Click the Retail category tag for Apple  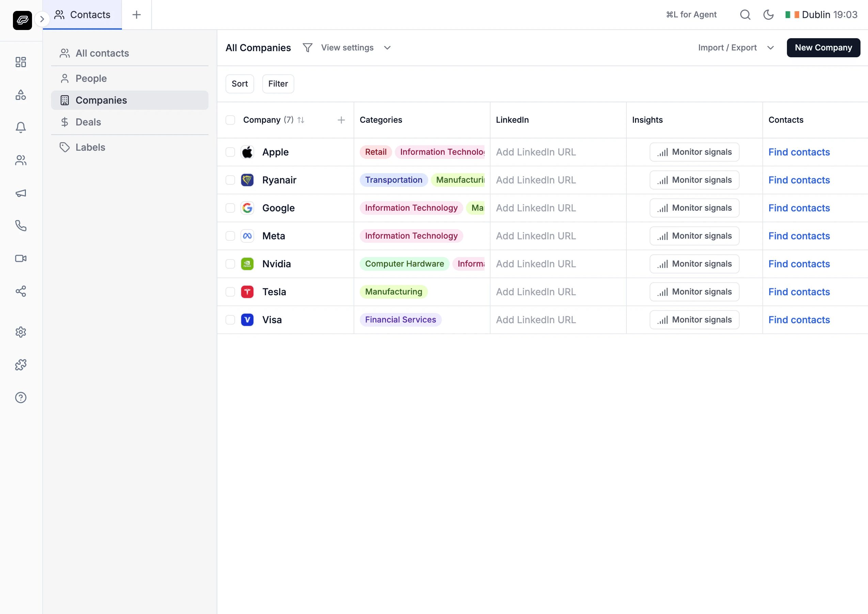(x=376, y=152)
